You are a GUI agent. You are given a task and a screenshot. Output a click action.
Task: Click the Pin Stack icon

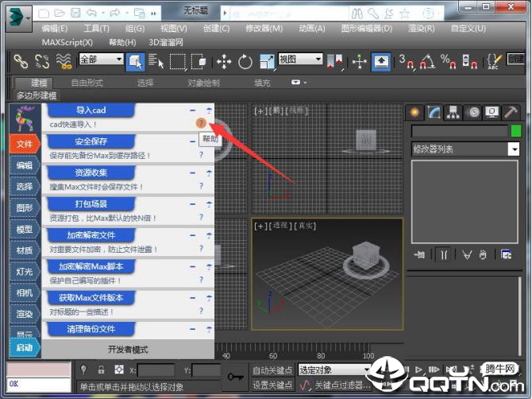pos(419,254)
